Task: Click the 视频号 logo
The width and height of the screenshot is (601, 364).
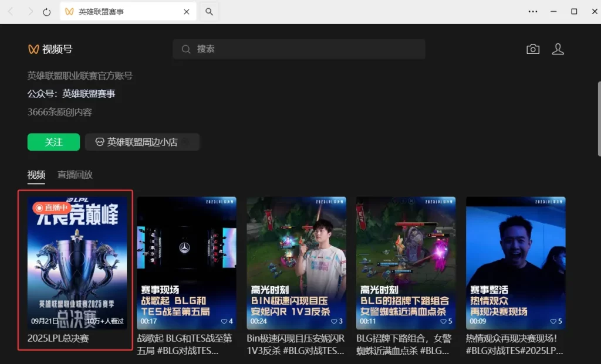Action: (x=50, y=49)
